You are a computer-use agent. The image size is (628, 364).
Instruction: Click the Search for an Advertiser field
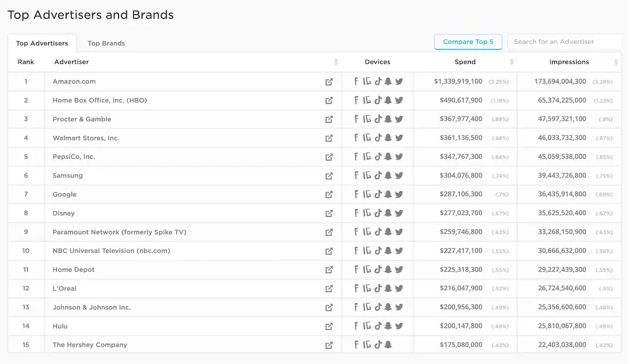coord(565,41)
